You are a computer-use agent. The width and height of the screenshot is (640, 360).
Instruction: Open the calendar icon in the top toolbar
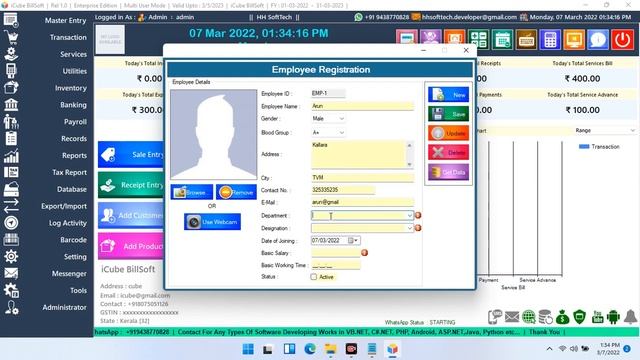click(502, 40)
